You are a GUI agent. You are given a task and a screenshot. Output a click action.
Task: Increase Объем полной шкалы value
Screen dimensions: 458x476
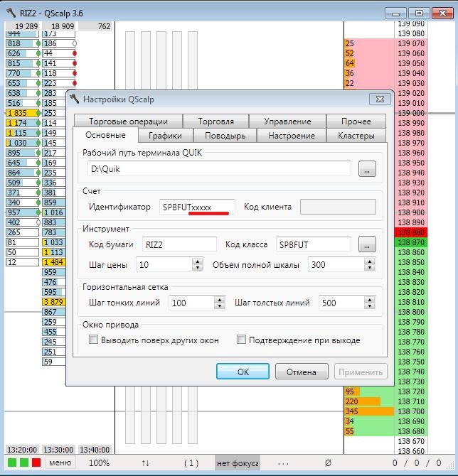click(370, 261)
